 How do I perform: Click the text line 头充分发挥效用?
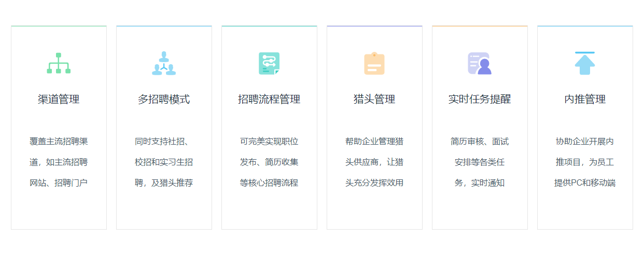(374, 183)
